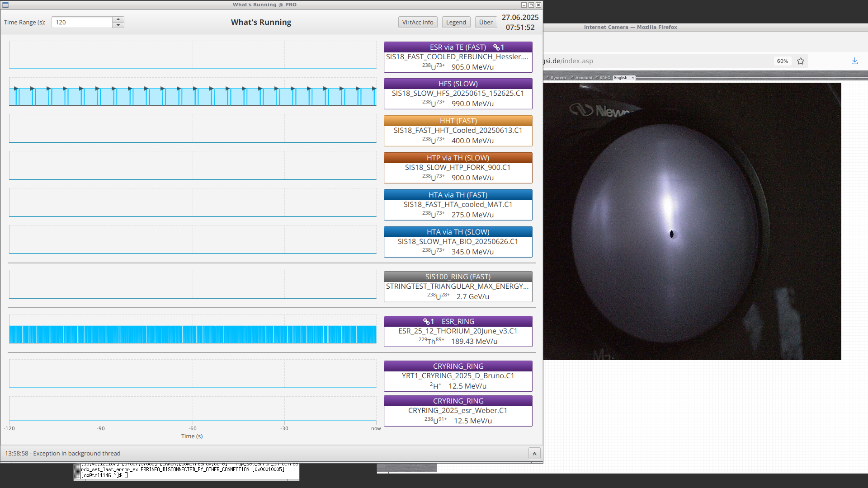Click SIS18_SLOW_HTA_BIO_20250626.C1 text
868x488 pixels.
(458, 242)
